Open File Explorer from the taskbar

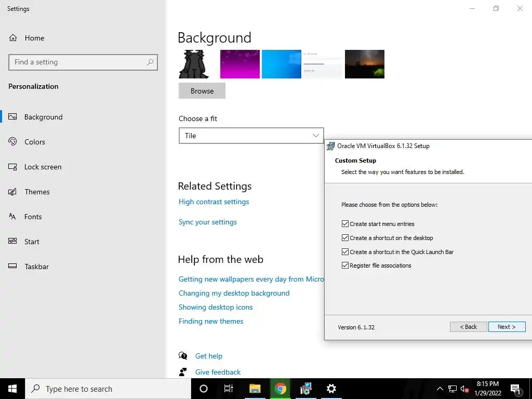pos(255,389)
